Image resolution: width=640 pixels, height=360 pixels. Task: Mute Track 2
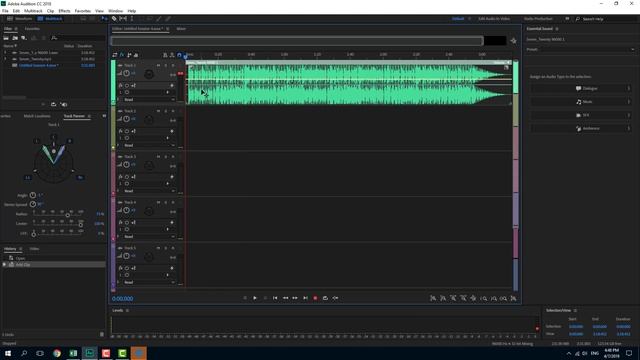158,111
